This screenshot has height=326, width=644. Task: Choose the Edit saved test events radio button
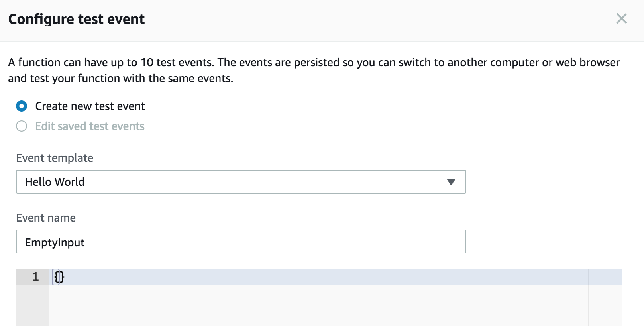[x=22, y=126]
